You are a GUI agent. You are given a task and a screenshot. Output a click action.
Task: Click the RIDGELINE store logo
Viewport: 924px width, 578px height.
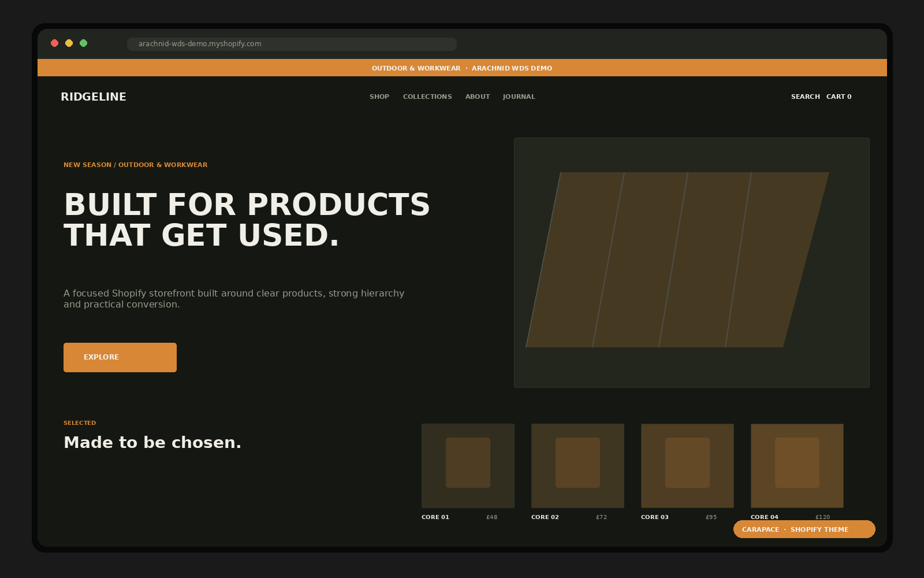pyautogui.click(x=94, y=97)
